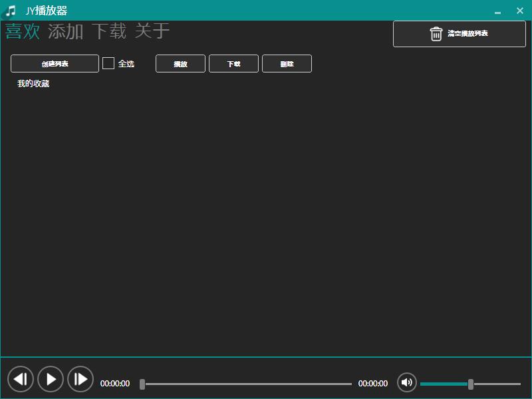Click the 创建列表 button
Viewport: 532px width, 399px height.
point(53,63)
